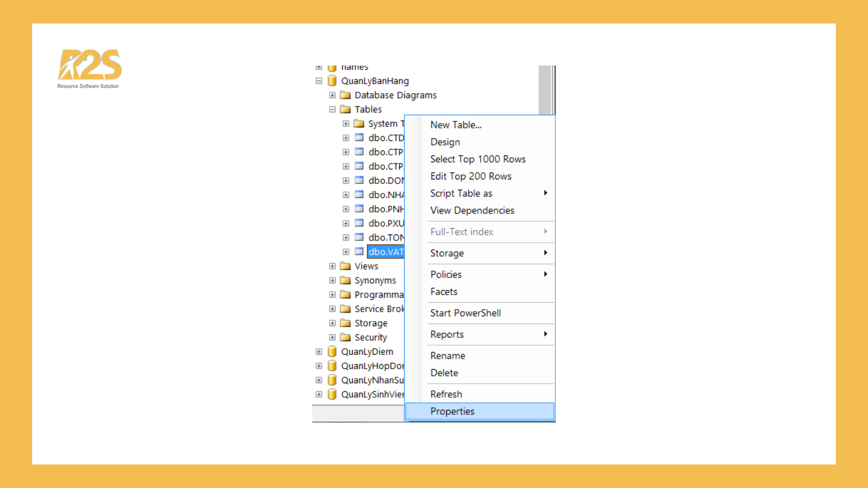Select the QuanLyDiem database icon
Image resolution: width=868 pixels, height=488 pixels.
point(332,352)
